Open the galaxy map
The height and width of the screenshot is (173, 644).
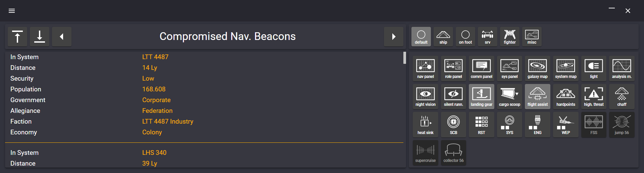pyautogui.click(x=537, y=69)
